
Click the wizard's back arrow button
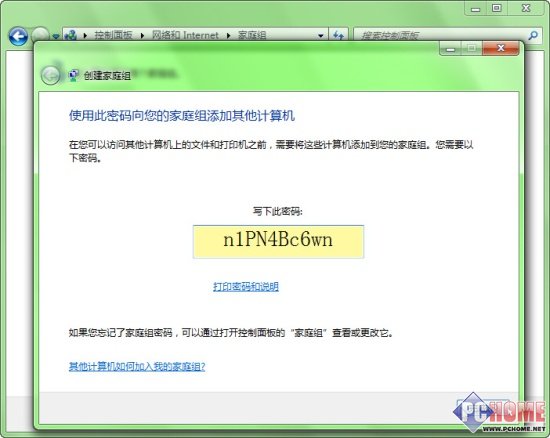click(x=51, y=75)
